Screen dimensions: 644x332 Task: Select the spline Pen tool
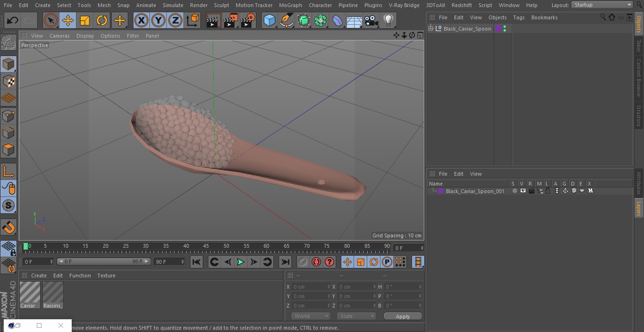[287, 21]
